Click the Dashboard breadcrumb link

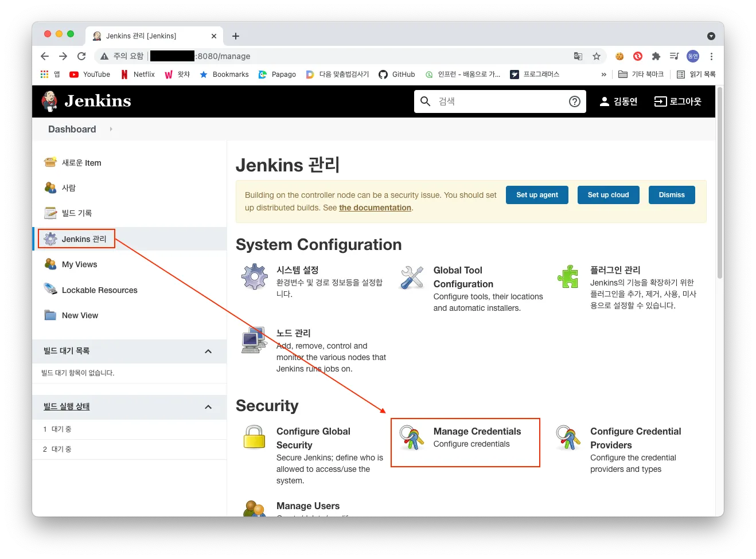click(x=72, y=129)
